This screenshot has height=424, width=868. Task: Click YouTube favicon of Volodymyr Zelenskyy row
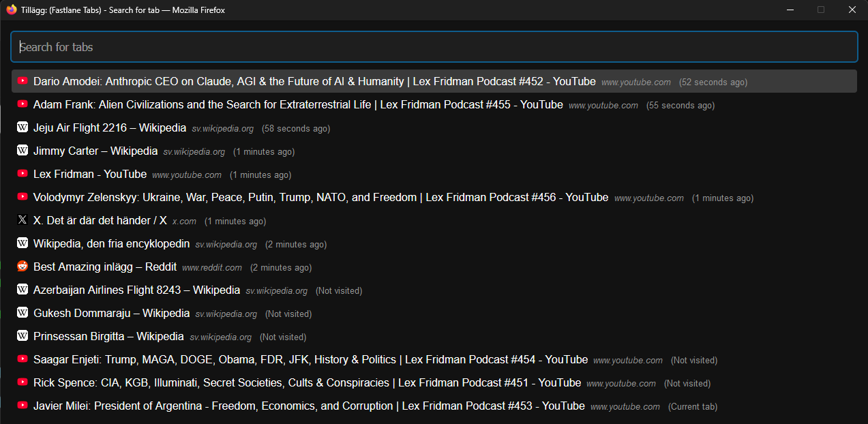(23, 197)
